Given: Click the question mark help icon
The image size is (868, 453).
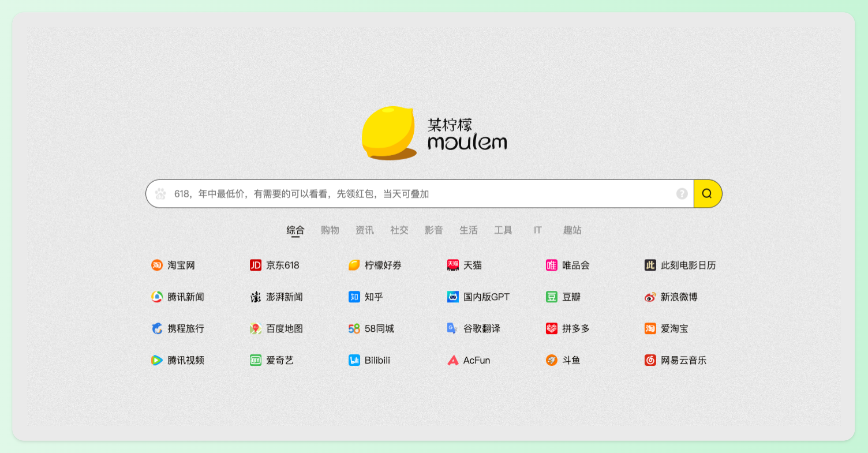Looking at the screenshot, I should pos(682,194).
